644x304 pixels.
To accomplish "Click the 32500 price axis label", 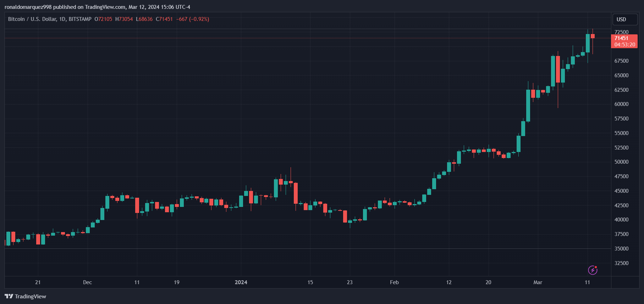I will pyautogui.click(x=621, y=263).
